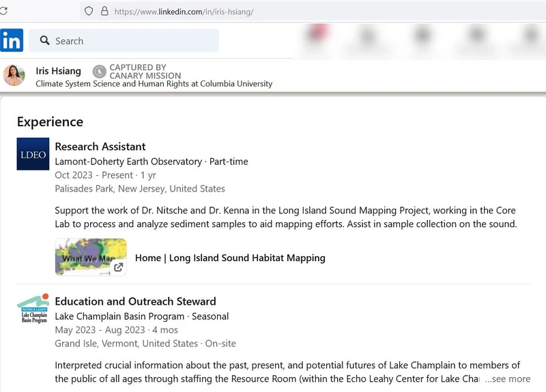Click Lake Champlain Basin Program · Seasonal

(x=142, y=316)
